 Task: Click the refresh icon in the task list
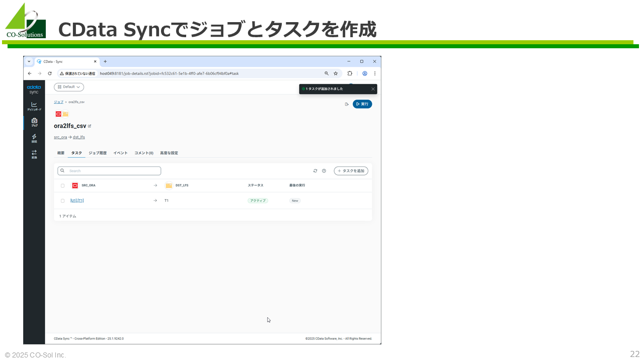315,171
